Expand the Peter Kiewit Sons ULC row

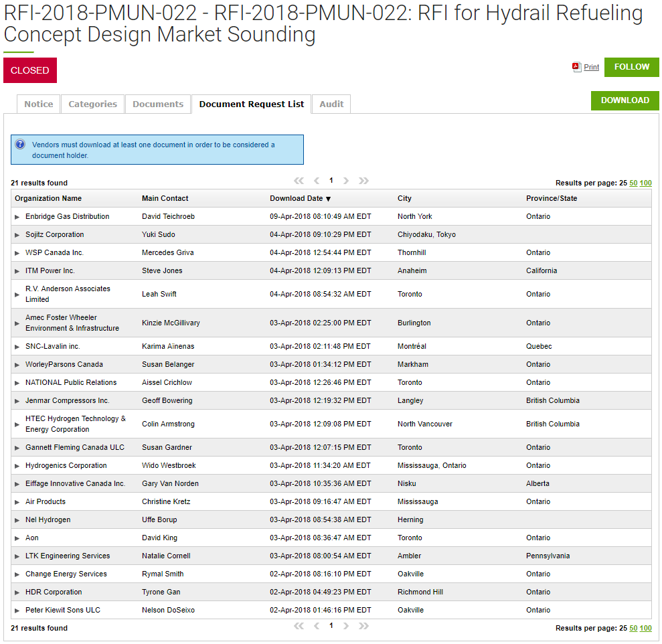tap(17, 611)
